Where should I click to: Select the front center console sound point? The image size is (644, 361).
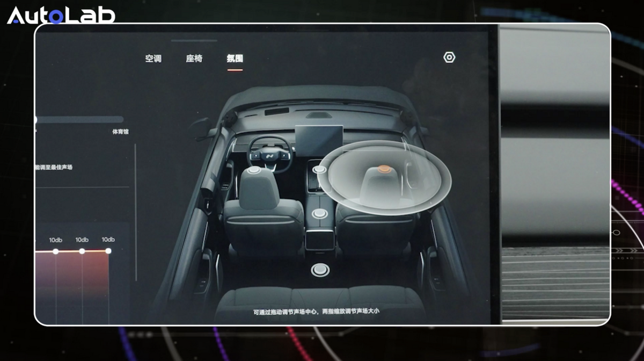320,169
